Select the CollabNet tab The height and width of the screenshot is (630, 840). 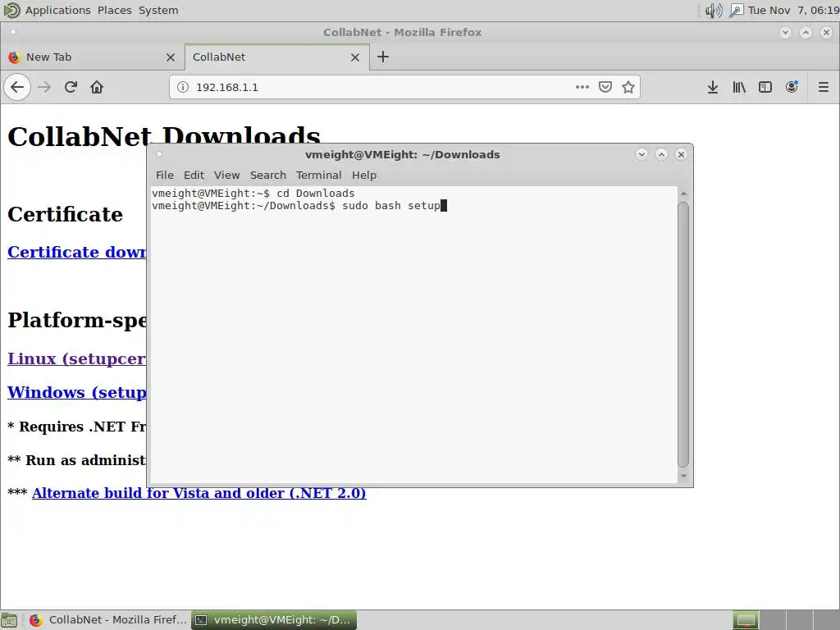click(277, 57)
